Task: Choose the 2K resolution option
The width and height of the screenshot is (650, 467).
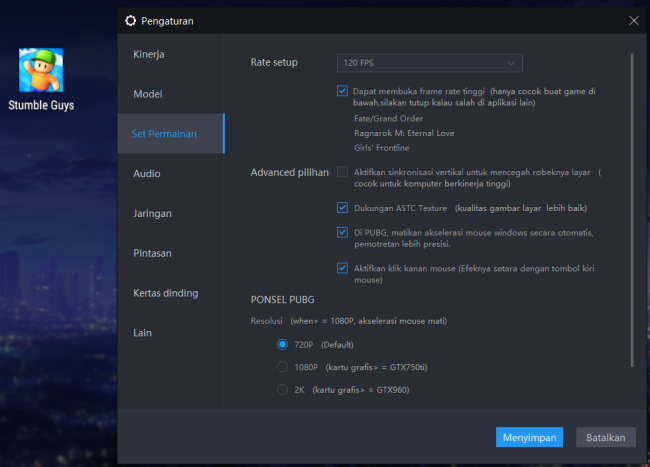Action: click(282, 390)
